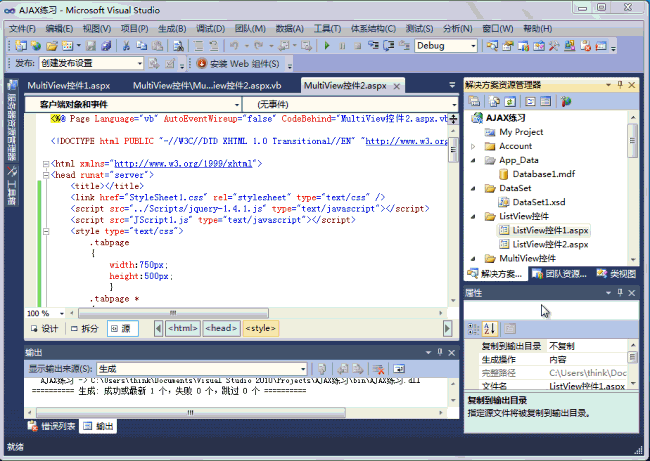Switch to 设计 design view
The image size is (650, 461).
[x=44, y=329]
